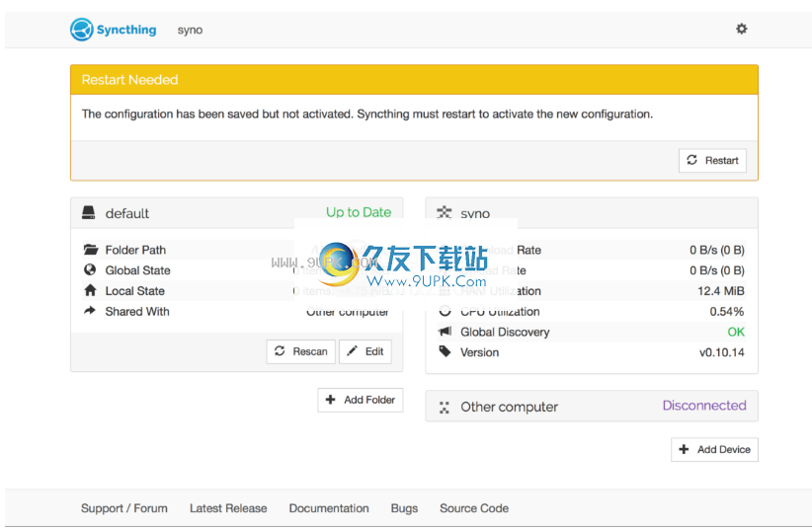The image size is (812, 530).
Task: Click the Syncthing brand name text
Action: 126,30
